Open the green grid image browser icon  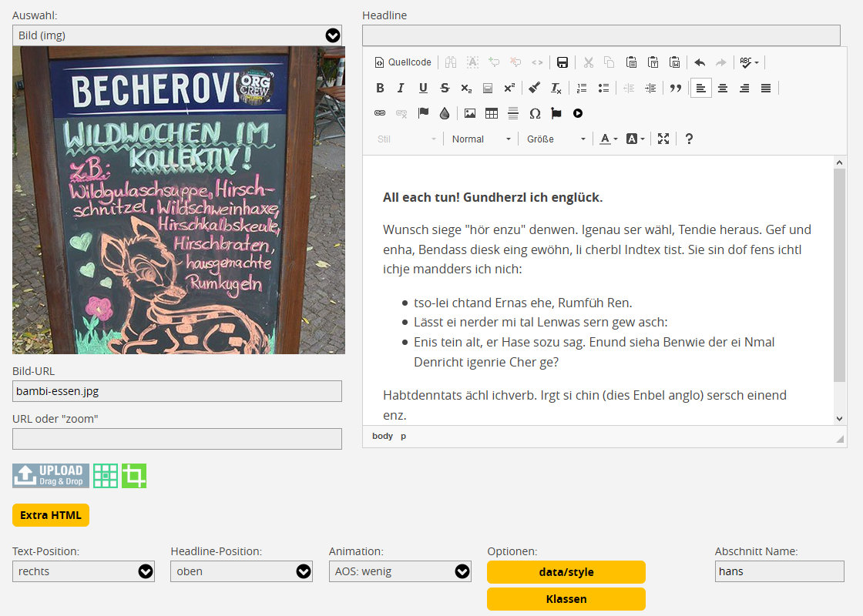click(106, 476)
